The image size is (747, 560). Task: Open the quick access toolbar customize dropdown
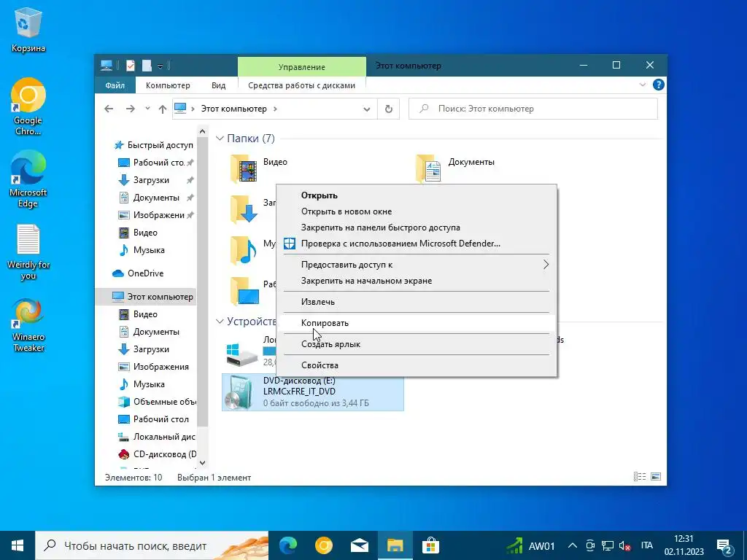(x=160, y=66)
